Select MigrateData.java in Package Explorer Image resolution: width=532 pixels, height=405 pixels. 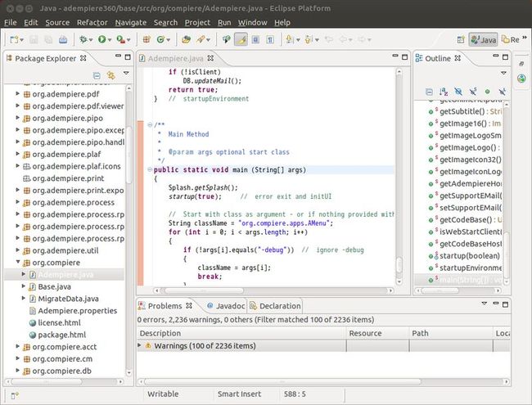point(68,299)
